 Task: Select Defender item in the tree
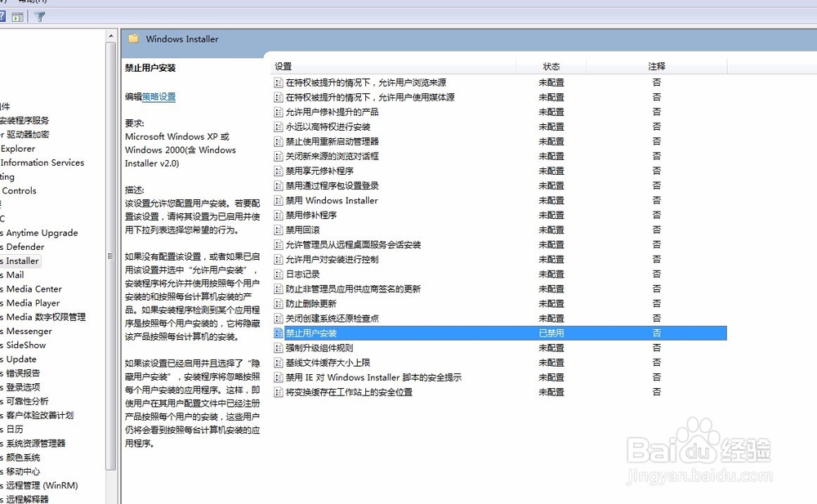click(x=25, y=247)
